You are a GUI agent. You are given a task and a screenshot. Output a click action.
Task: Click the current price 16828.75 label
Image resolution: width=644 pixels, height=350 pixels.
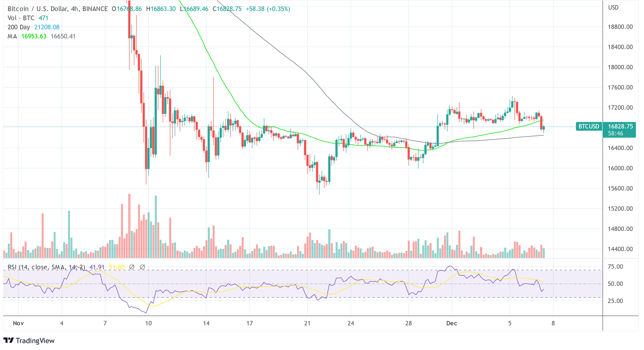tap(620, 126)
